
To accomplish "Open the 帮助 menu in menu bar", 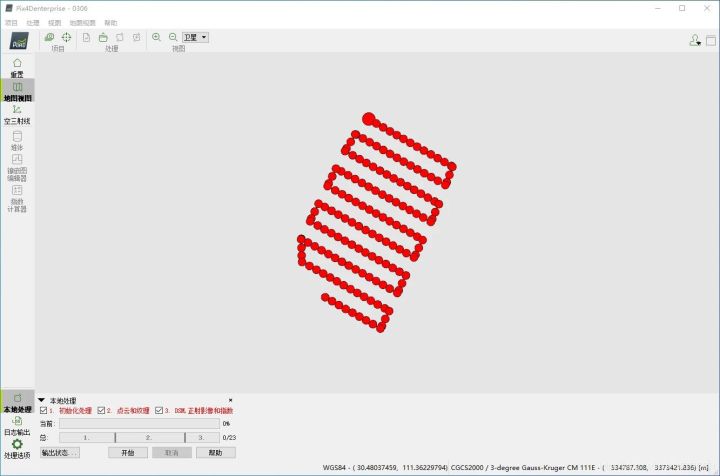I will tap(111, 22).
